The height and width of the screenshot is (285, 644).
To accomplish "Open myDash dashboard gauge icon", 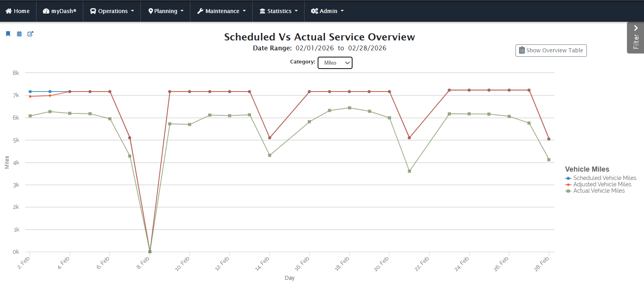I will point(46,11).
